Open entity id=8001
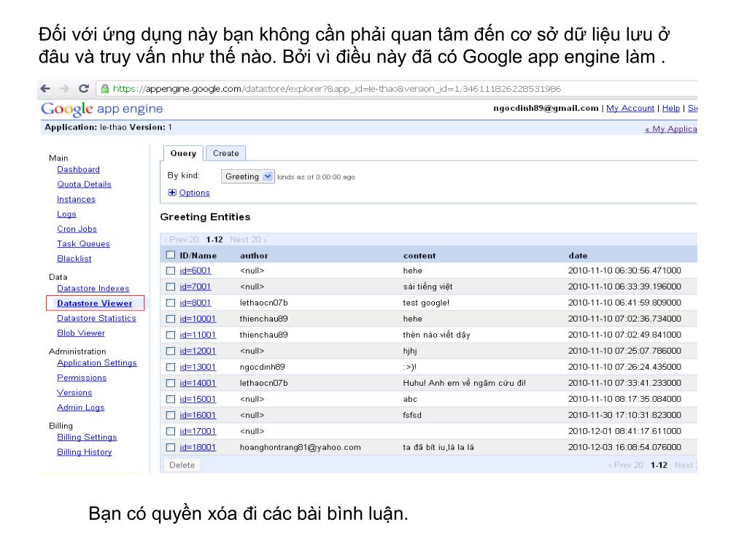The image size is (747, 560). click(x=196, y=303)
